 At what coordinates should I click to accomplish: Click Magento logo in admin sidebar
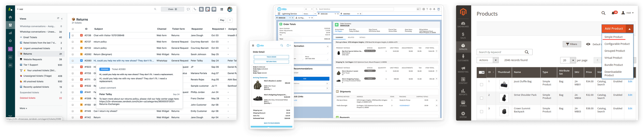(463, 12)
